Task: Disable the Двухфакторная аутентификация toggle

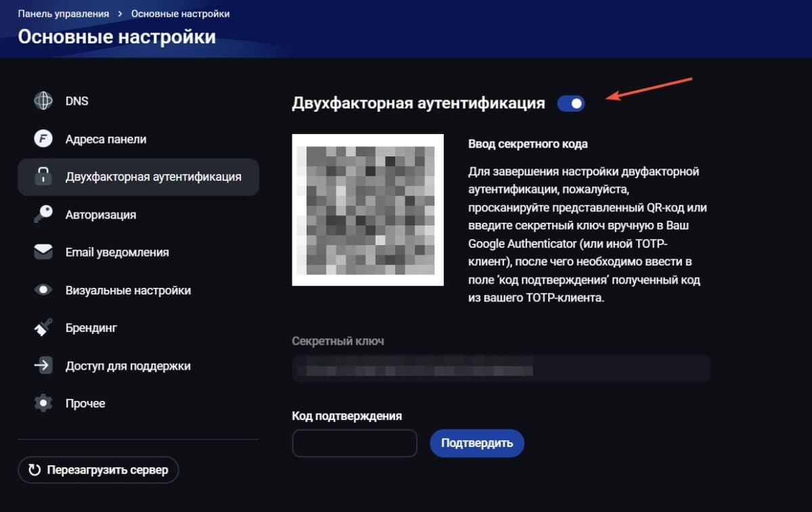Action: [572, 103]
